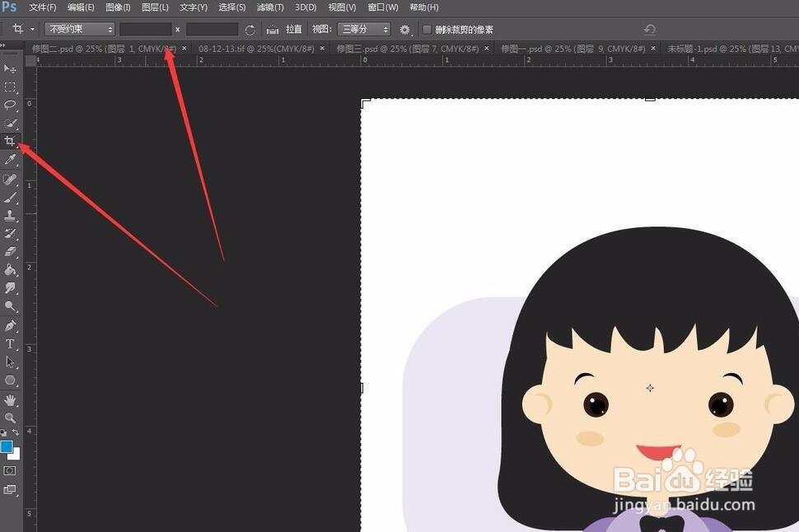Swap crop width and height values
This screenshot has width=799, height=532.
177,29
